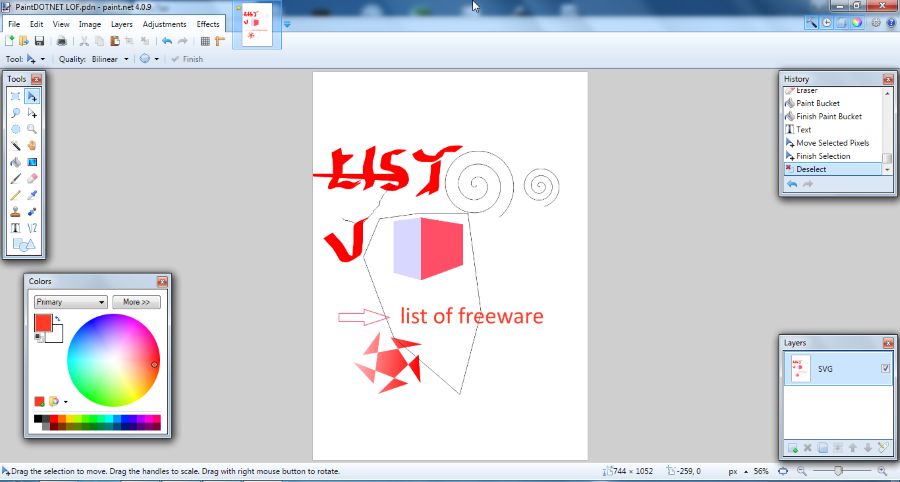Open the Edit menu
900x482 pixels.
pyautogui.click(x=37, y=24)
